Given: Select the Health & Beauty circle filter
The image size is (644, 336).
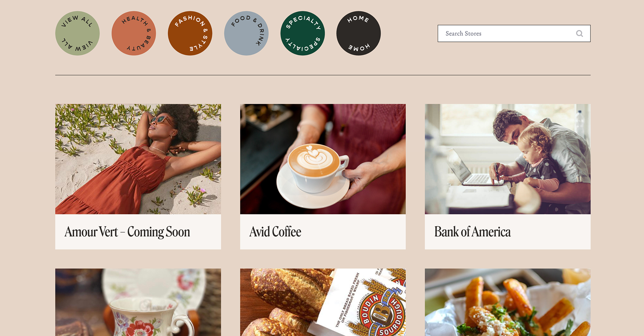Looking at the screenshot, I should [x=134, y=33].
